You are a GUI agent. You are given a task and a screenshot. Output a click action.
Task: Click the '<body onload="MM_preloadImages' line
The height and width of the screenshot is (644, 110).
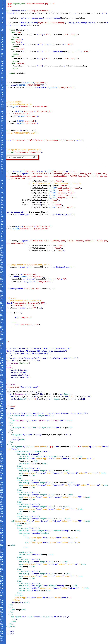[47, 413]
